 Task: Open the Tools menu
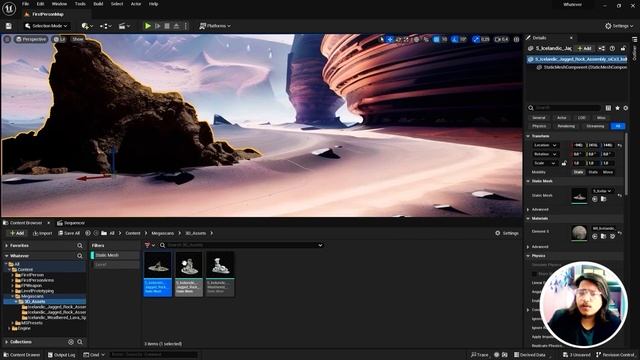(x=80, y=4)
